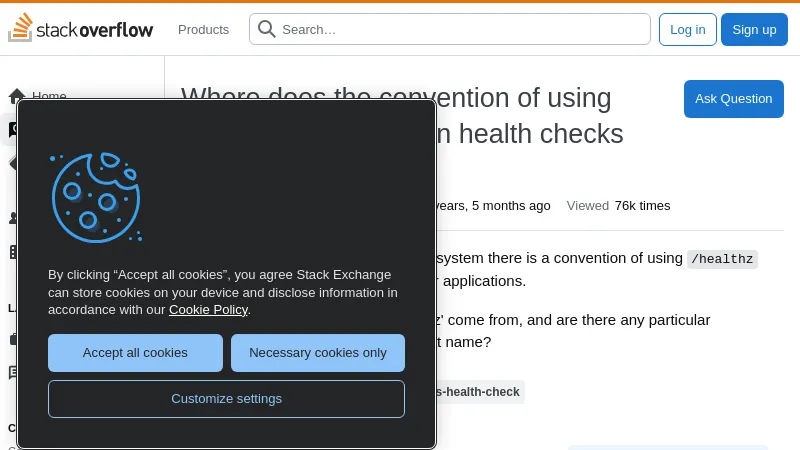This screenshot has height=450, width=800.
Task: Open Customize settings for cookies
Action: [x=226, y=398]
